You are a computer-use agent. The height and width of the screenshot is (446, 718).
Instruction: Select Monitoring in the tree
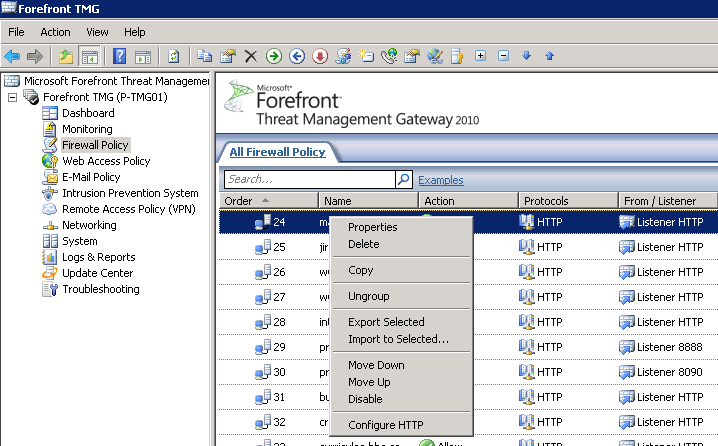[87, 129]
